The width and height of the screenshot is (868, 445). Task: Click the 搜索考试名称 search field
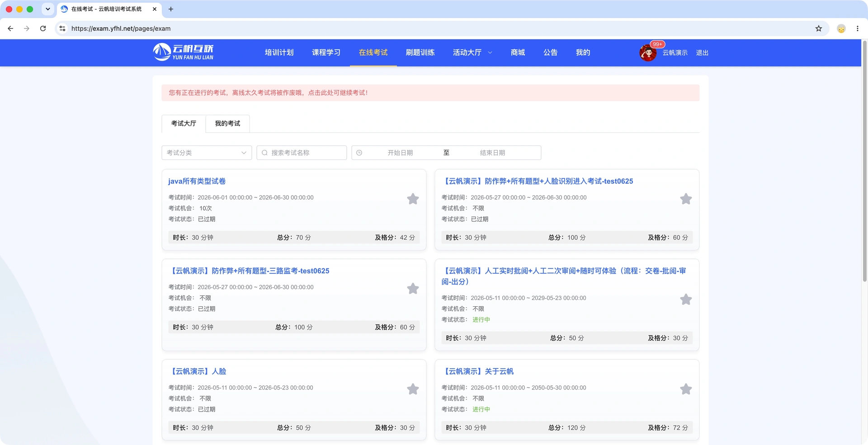(x=302, y=153)
